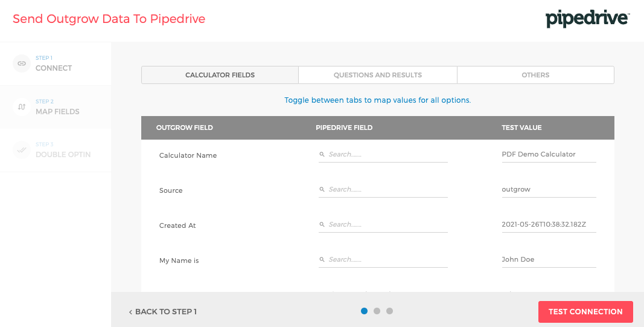Click test value outgrow field
The width and height of the screenshot is (644, 327).
[549, 190]
